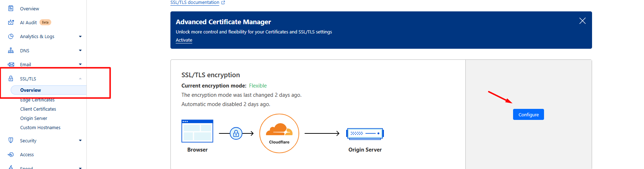Click the AI Audit robot icon
This screenshot has height=169, width=644.
(11, 22)
